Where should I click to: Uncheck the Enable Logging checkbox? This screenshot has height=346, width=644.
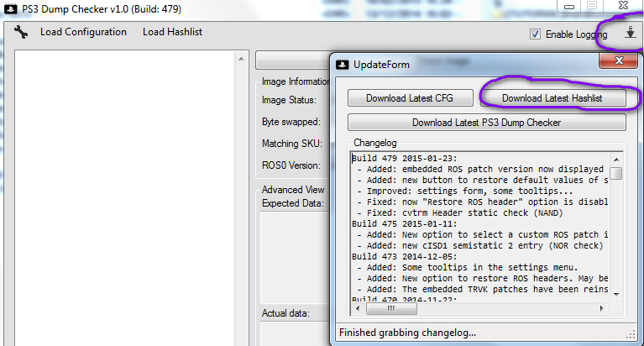point(535,34)
